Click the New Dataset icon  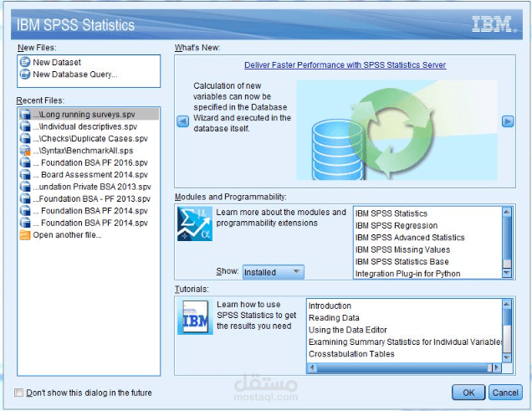coord(25,62)
